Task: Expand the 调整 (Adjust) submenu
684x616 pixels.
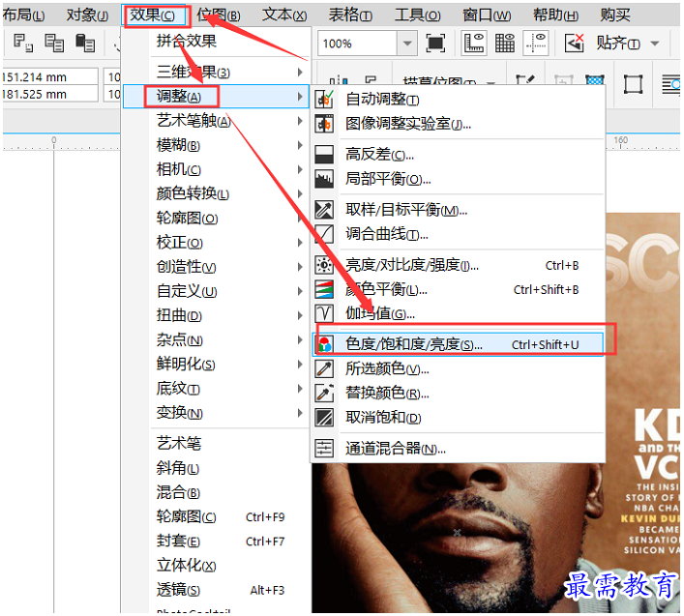Action: [217, 96]
